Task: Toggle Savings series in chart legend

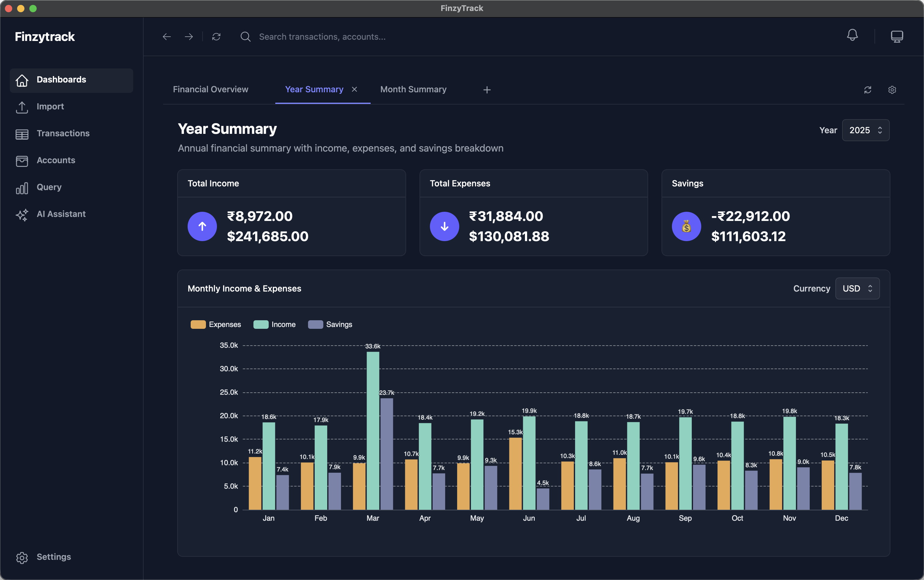Action: tap(330, 325)
